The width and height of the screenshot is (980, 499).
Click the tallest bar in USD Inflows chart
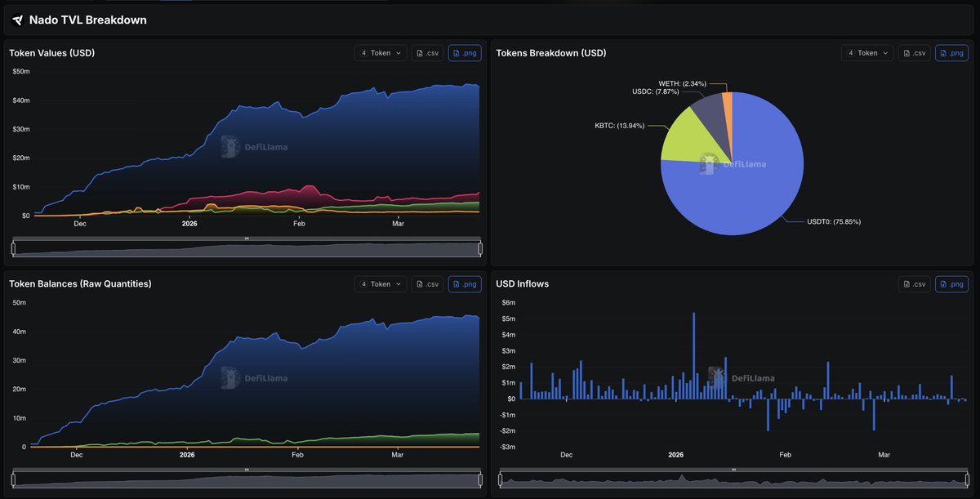(694, 356)
